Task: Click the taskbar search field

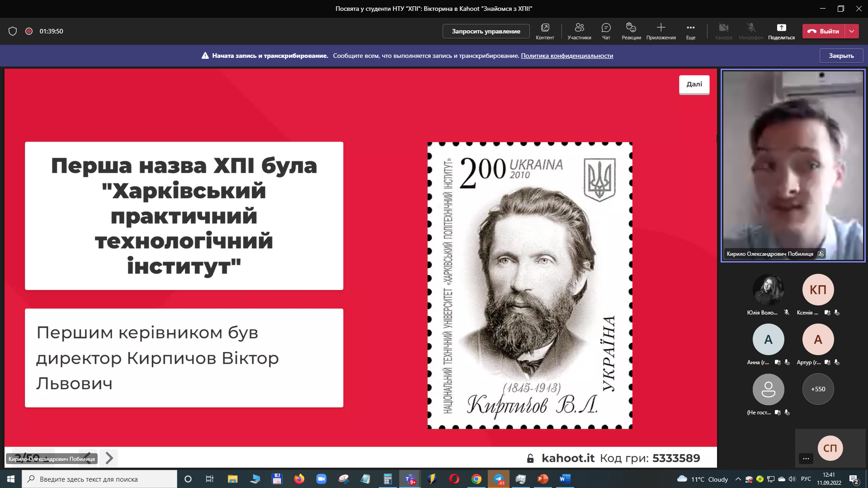Action: pos(99,479)
